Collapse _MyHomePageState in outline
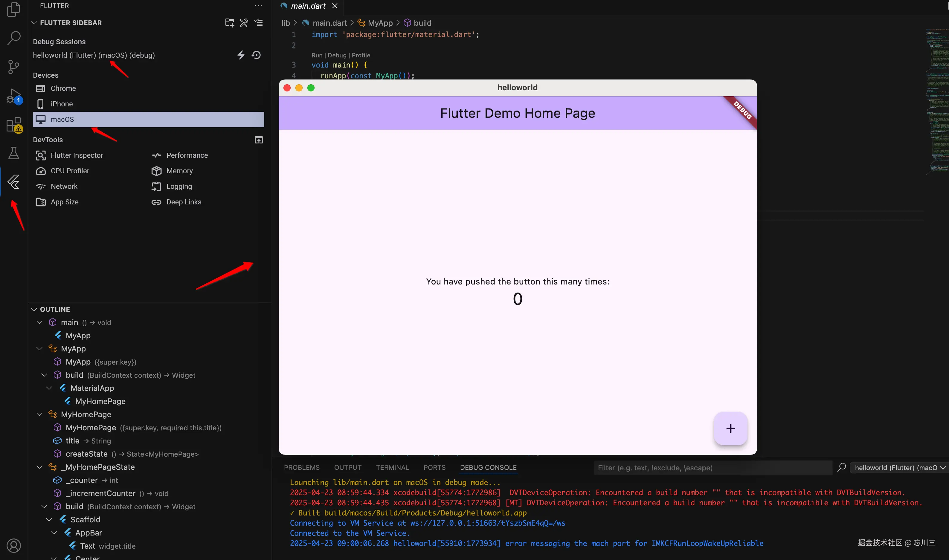Screen dimensions: 949x560 pyautogui.click(x=39, y=467)
